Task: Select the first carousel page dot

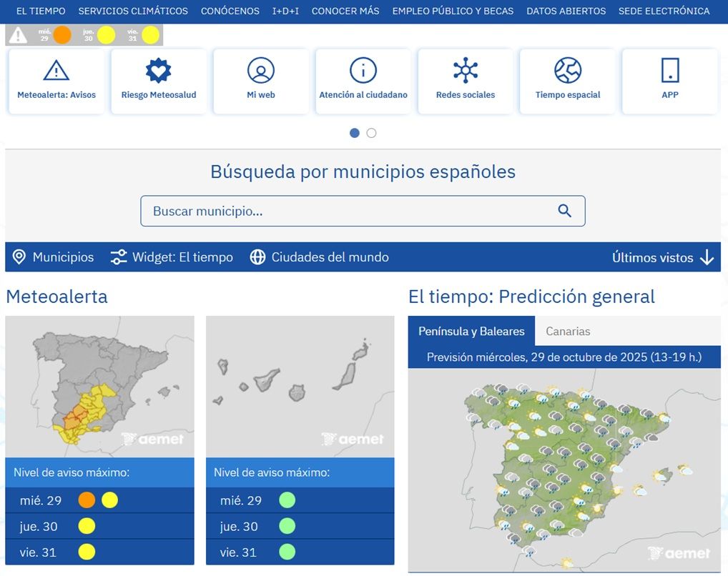Action: [x=355, y=133]
